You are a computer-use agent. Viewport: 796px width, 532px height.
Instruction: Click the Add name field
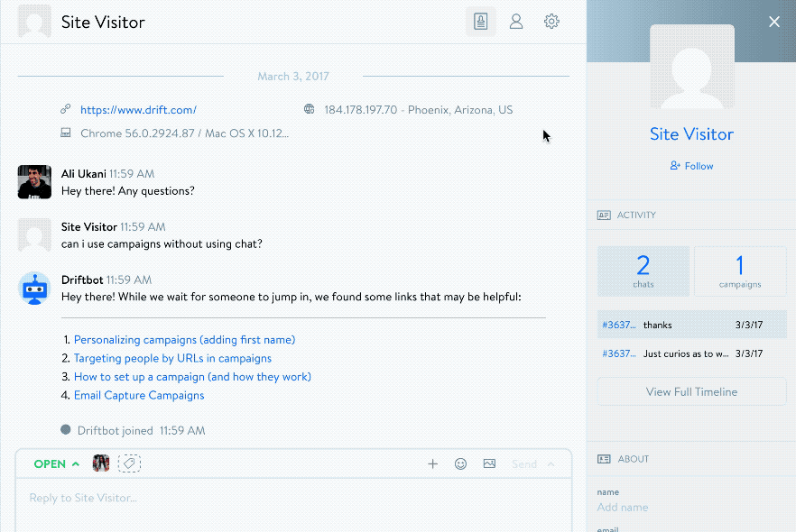click(623, 507)
